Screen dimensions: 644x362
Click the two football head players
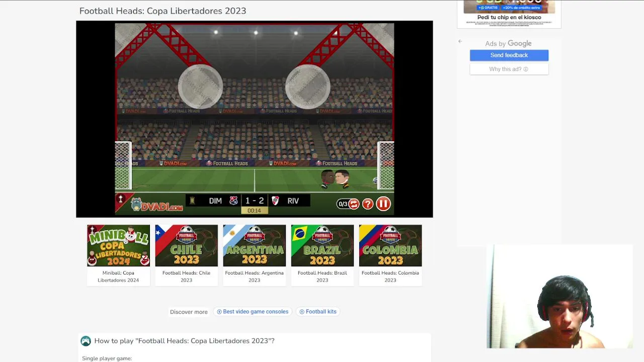[335, 179]
